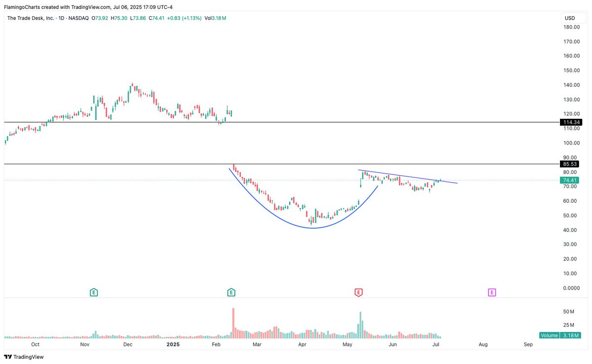This screenshot has width=592, height=364.
Task: Click the 170.00 price axis tick
Action: click(x=571, y=41)
